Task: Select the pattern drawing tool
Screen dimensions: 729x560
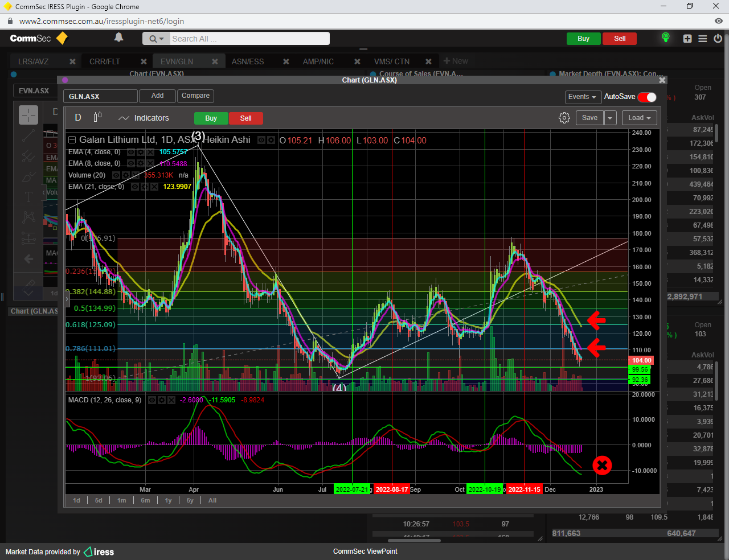Action: pyautogui.click(x=28, y=217)
